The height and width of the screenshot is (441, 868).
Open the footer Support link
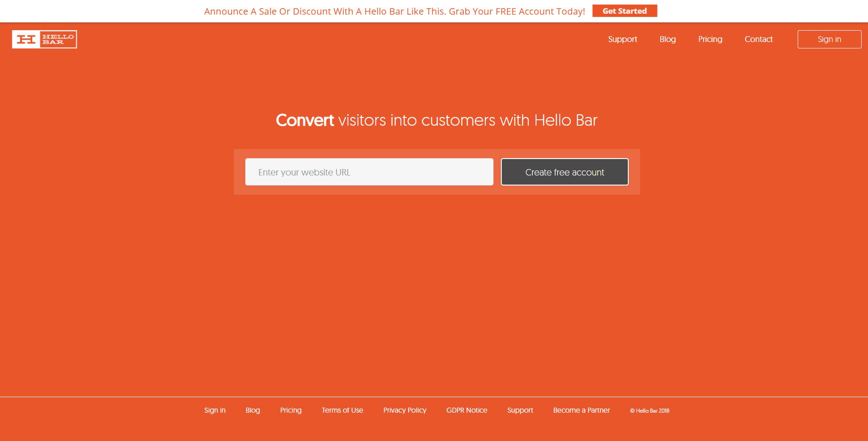click(x=520, y=410)
